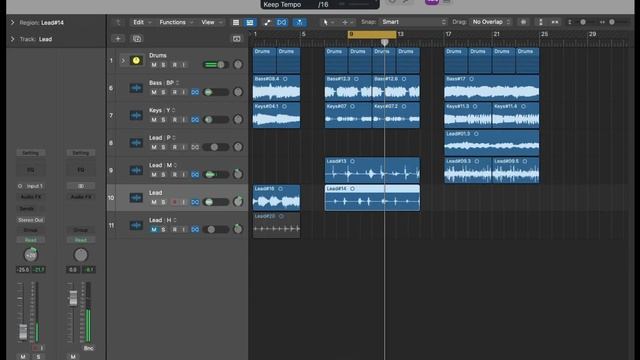The height and width of the screenshot is (360, 640).
Task: Click the Bass track pan knob
Action: point(238,92)
